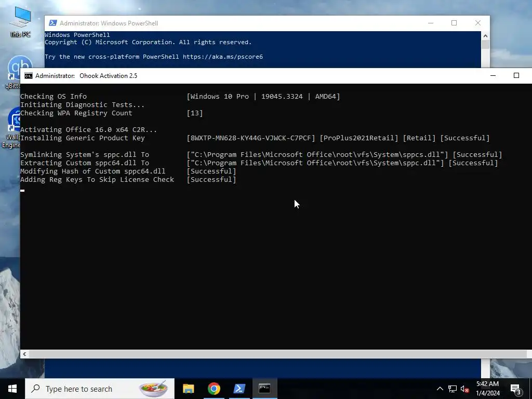
Task: Maximize the PowerShell window
Action: [x=454, y=23]
